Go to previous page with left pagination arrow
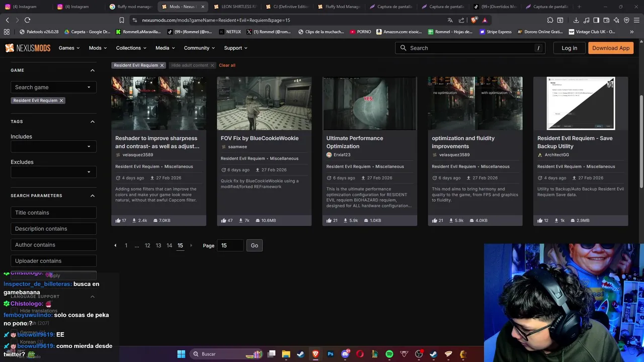Viewport: 644px width, 362px height. [115, 245]
